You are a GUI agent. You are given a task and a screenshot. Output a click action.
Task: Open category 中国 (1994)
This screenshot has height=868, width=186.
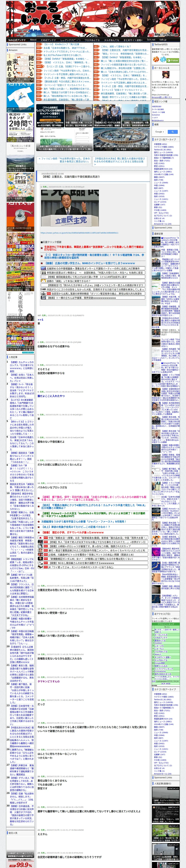coord(159,185)
